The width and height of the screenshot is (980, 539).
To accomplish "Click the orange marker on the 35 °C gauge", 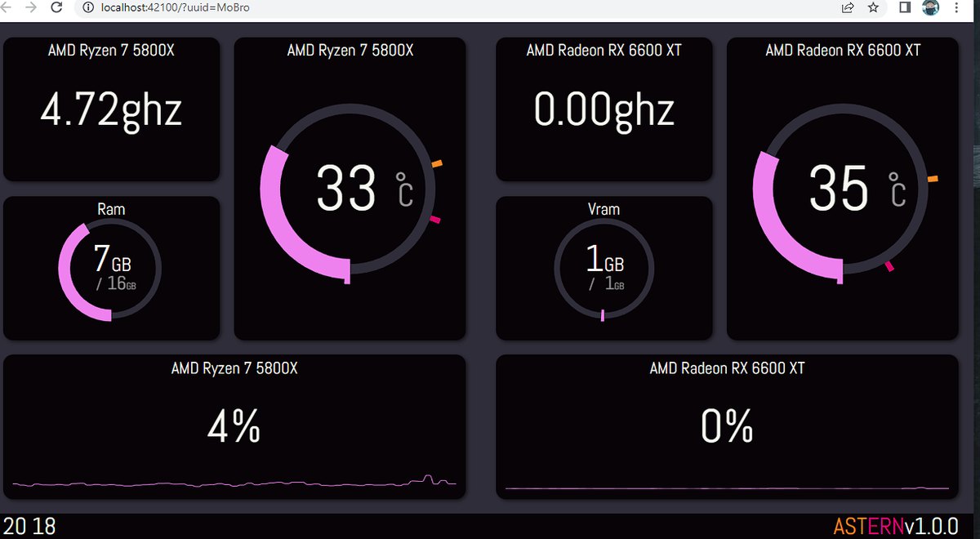I will [933, 178].
